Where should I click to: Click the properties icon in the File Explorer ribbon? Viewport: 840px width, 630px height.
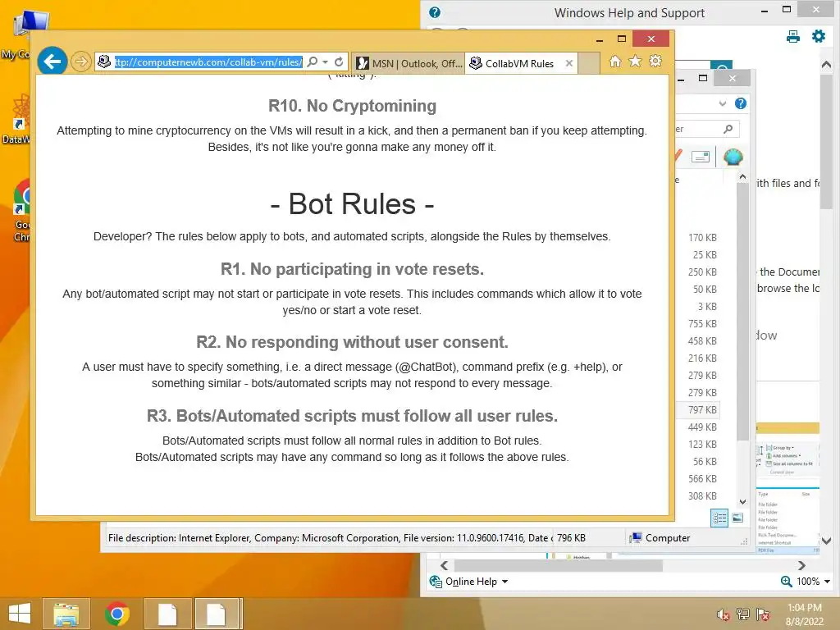(x=701, y=157)
